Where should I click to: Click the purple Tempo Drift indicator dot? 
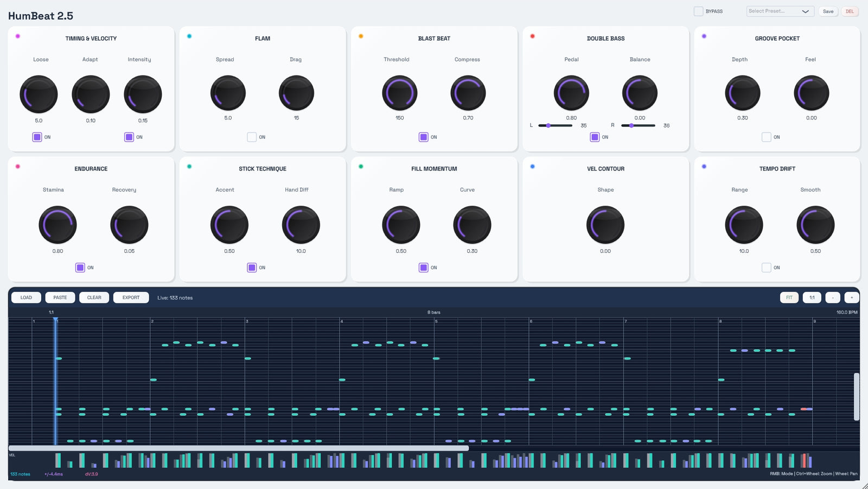point(704,167)
